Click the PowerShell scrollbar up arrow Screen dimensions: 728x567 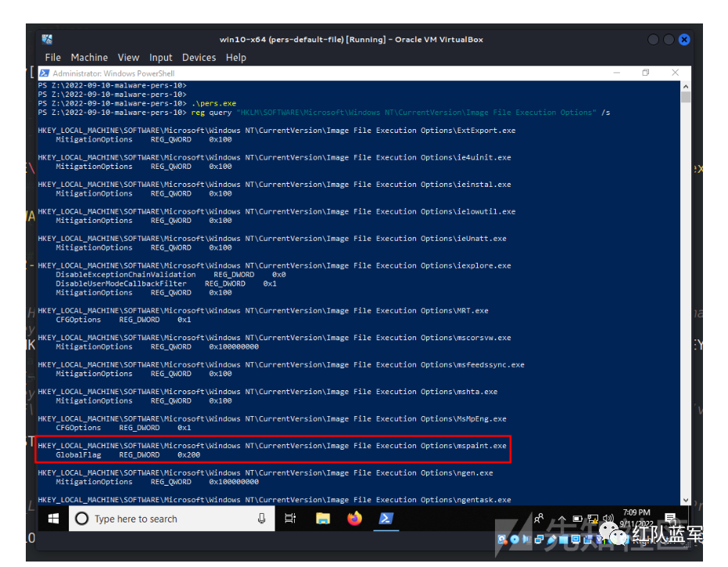(686, 86)
